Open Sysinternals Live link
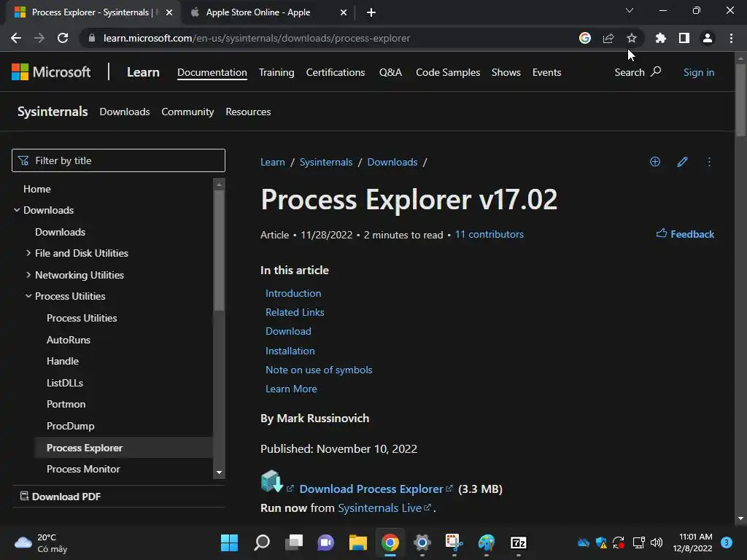Screen dimensions: 747x560 click(379, 508)
